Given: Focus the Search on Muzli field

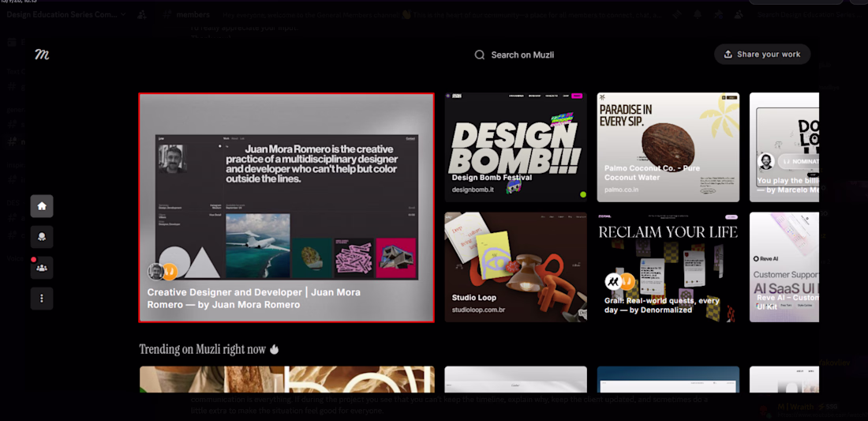Looking at the screenshot, I should click(x=514, y=55).
